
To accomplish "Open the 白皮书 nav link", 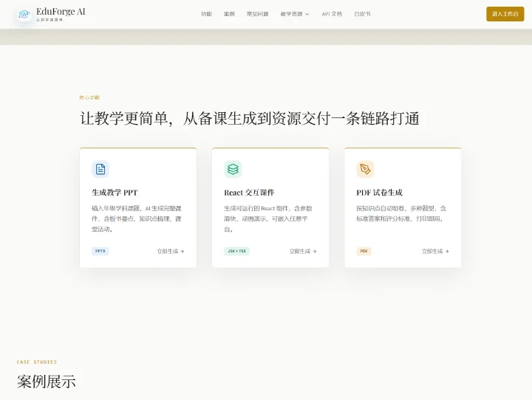I will point(362,14).
